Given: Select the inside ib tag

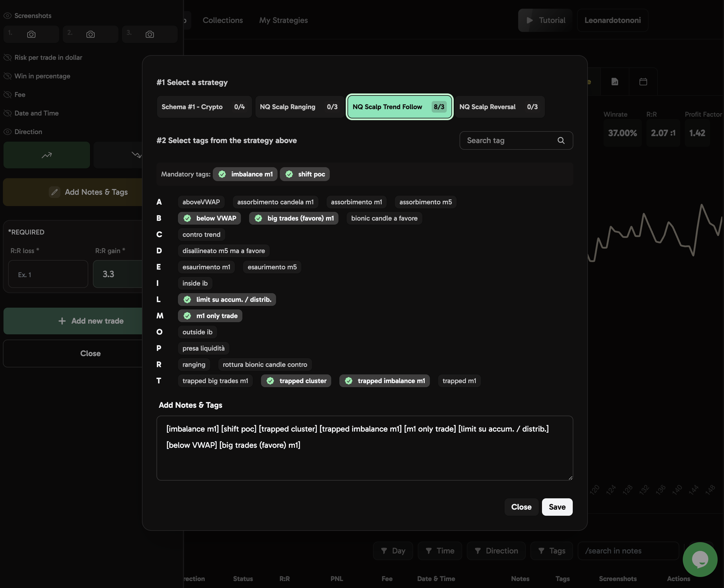Looking at the screenshot, I should [x=195, y=283].
